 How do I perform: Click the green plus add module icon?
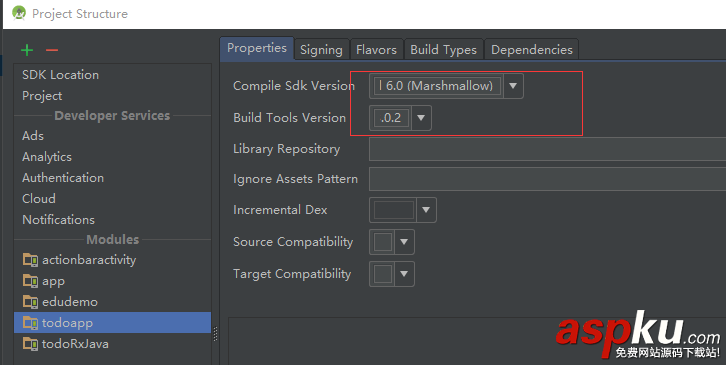click(x=27, y=50)
